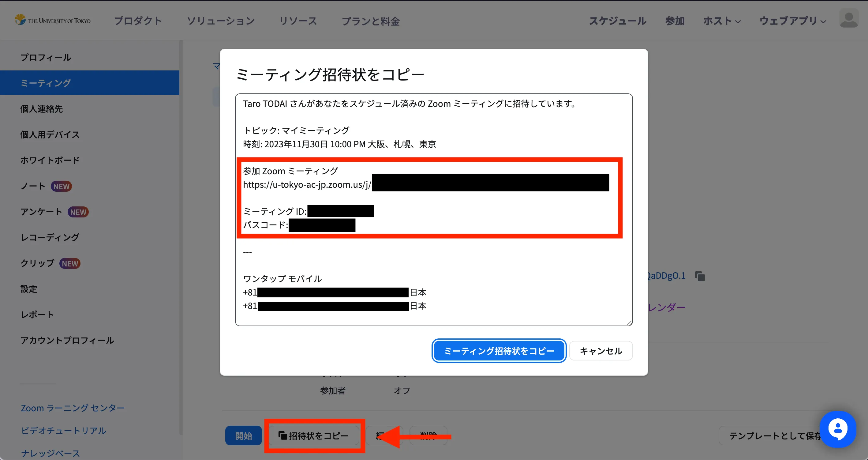Viewport: 868px width, 460px height.
Task: Open ノート sidebar item with NEW badge
Action: coord(33,186)
